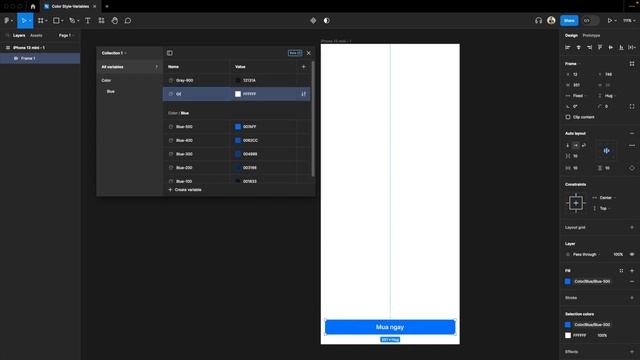This screenshot has width=640, height=360.
Task: Click Create variable
Action: pos(185,190)
